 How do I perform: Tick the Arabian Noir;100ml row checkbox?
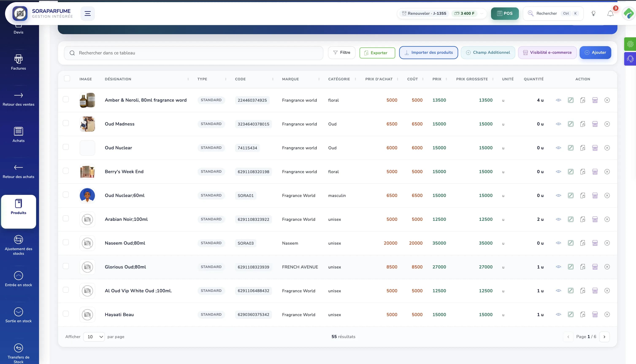coord(66,218)
